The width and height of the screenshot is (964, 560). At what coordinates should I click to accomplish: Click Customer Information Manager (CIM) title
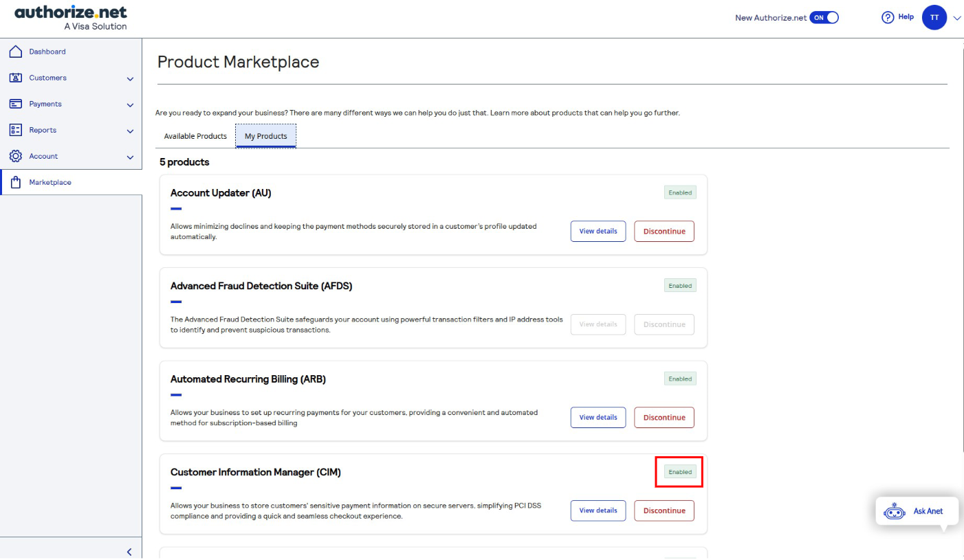(x=256, y=473)
